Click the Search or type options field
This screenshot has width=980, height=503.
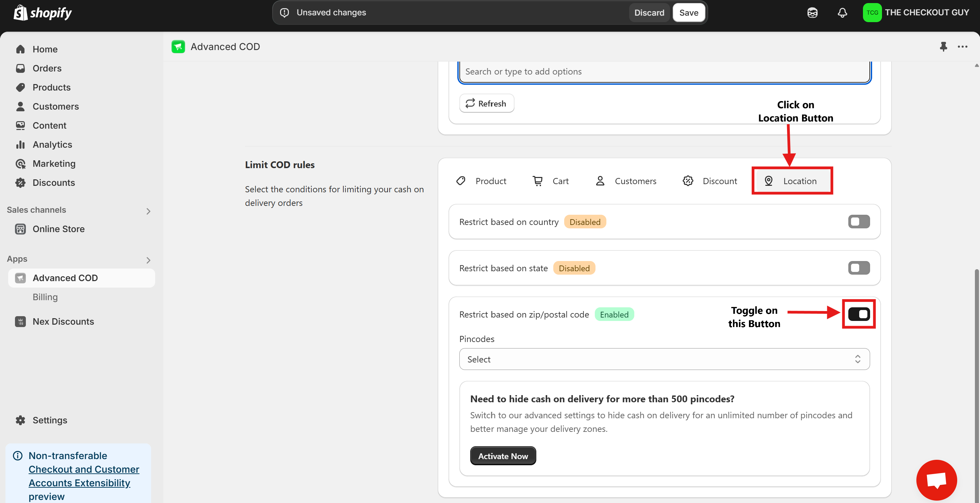664,71
